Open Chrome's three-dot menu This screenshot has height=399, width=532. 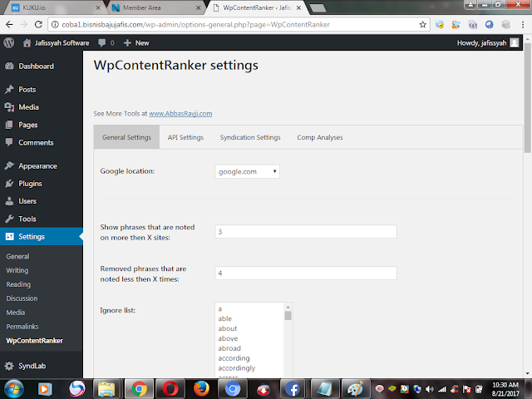point(523,24)
